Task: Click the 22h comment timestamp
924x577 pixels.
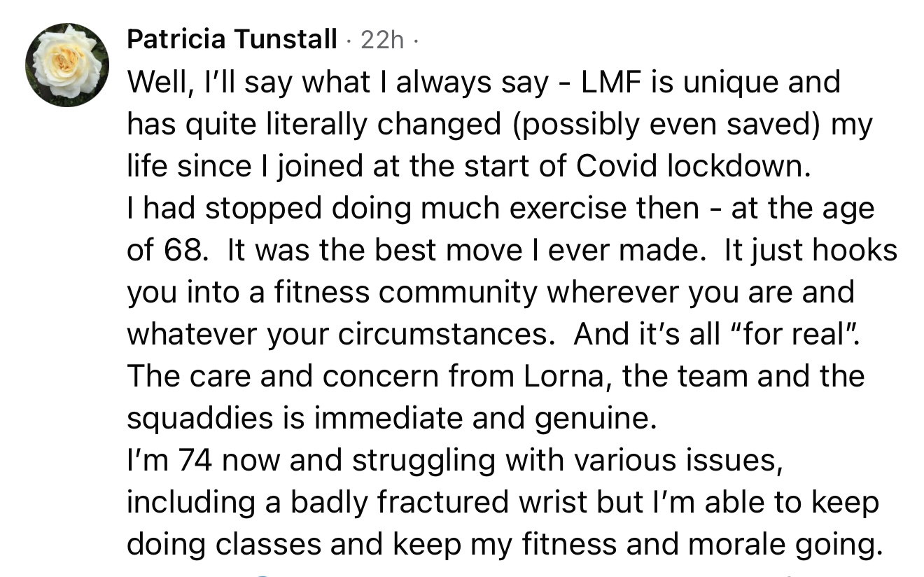Action: [382, 41]
